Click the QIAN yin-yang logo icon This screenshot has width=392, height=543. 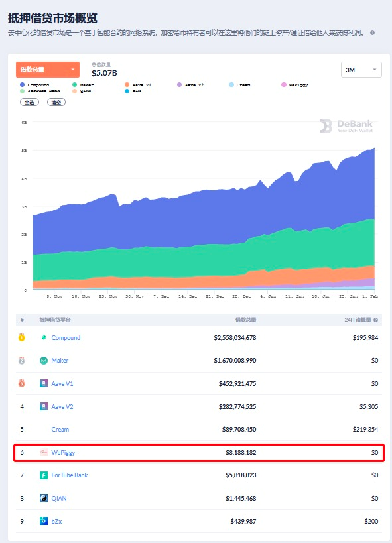coord(44,498)
